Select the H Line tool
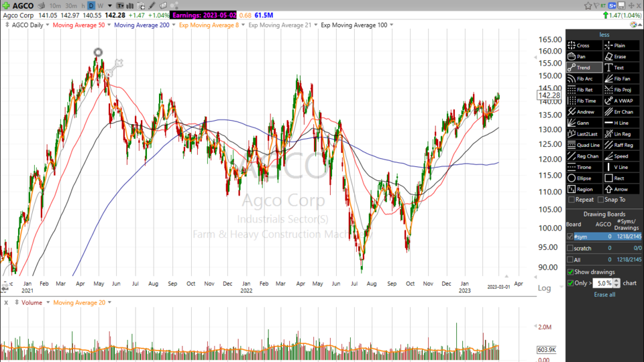This screenshot has height=362, width=644. [x=621, y=123]
